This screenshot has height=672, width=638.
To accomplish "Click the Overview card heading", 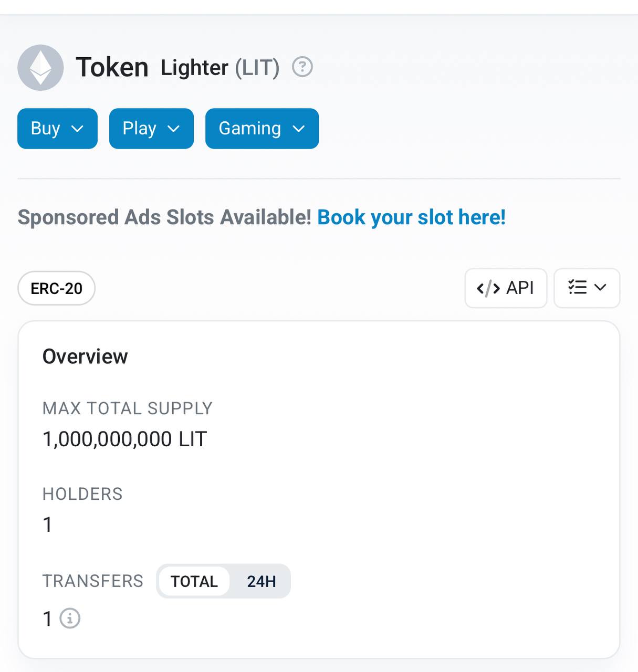I will click(x=85, y=356).
